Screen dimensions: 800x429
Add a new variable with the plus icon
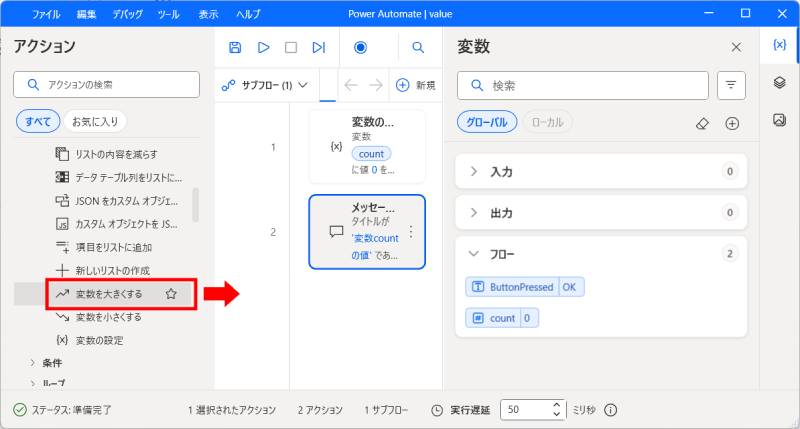(x=732, y=123)
